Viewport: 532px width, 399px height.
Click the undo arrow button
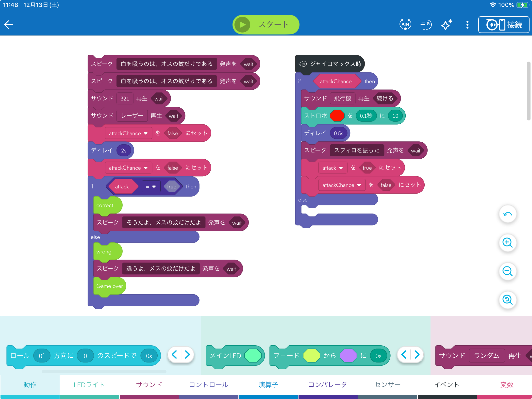pos(508,214)
